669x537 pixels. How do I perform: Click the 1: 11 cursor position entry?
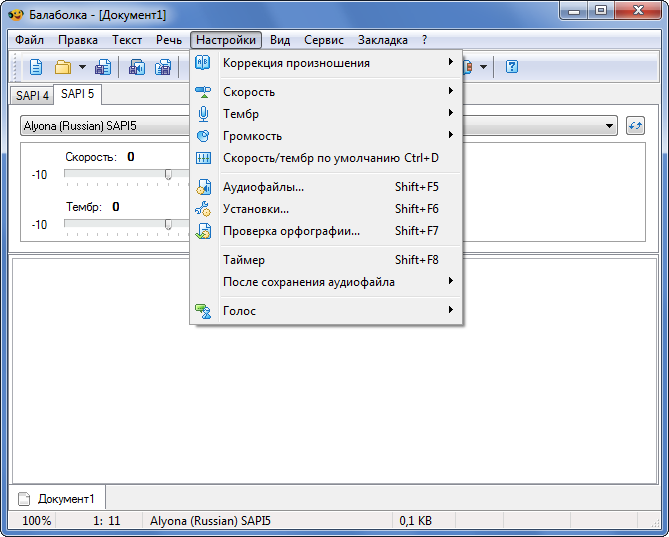(x=107, y=521)
